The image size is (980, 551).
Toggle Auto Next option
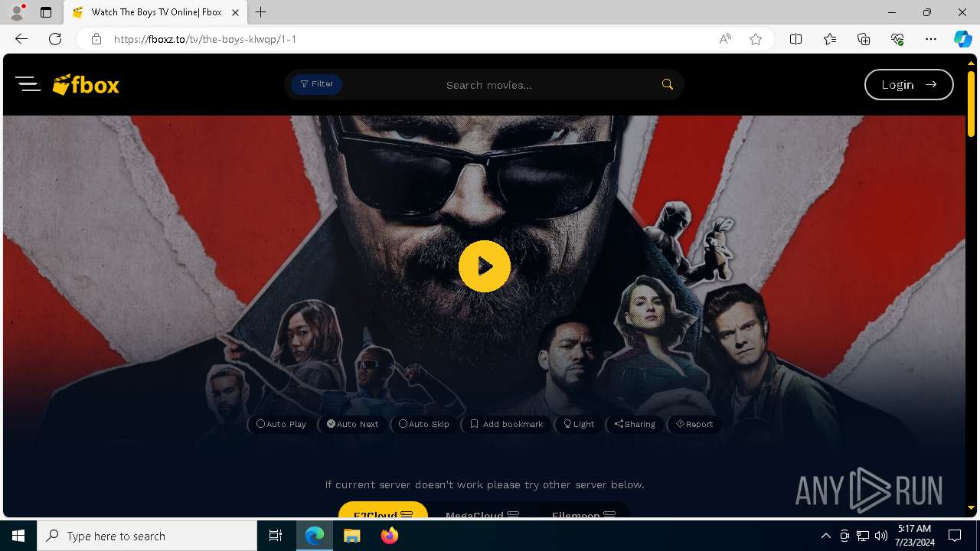click(x=352, y=424)
